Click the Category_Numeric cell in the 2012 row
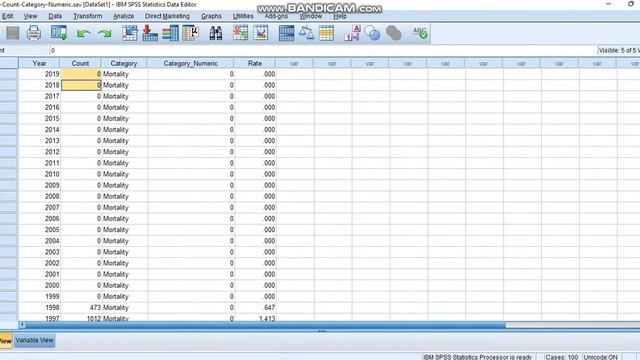The width and height of the screenshot is (640, 360). 191,151
